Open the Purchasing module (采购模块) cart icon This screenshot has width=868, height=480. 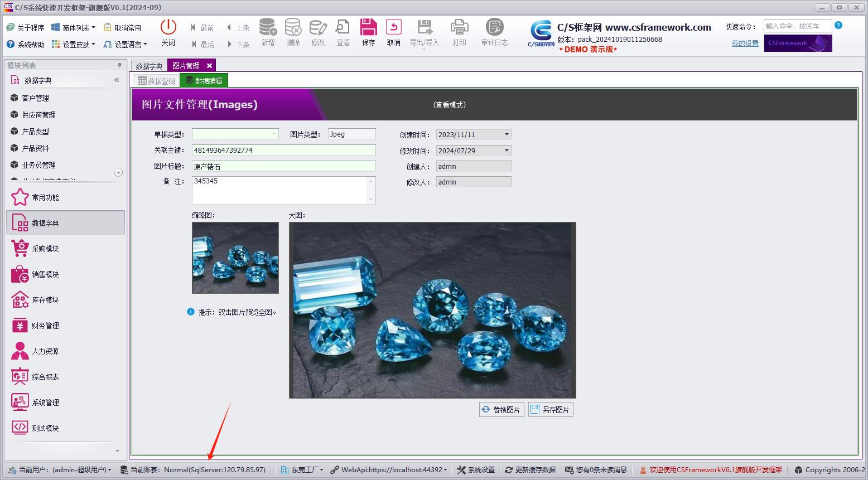[x=20, y=249]
